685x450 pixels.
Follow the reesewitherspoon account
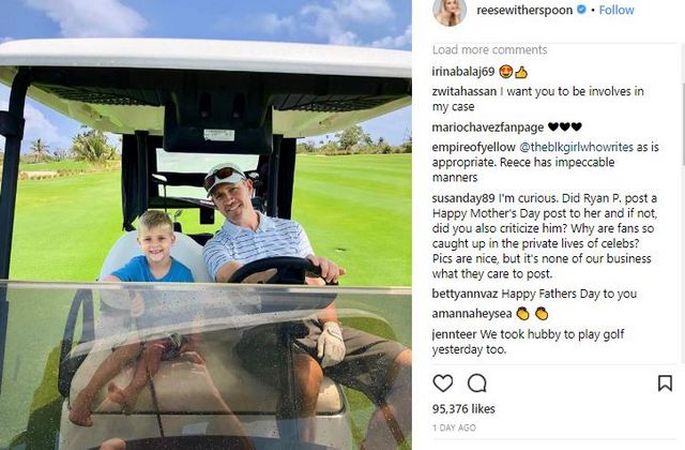tap(616, 10)
